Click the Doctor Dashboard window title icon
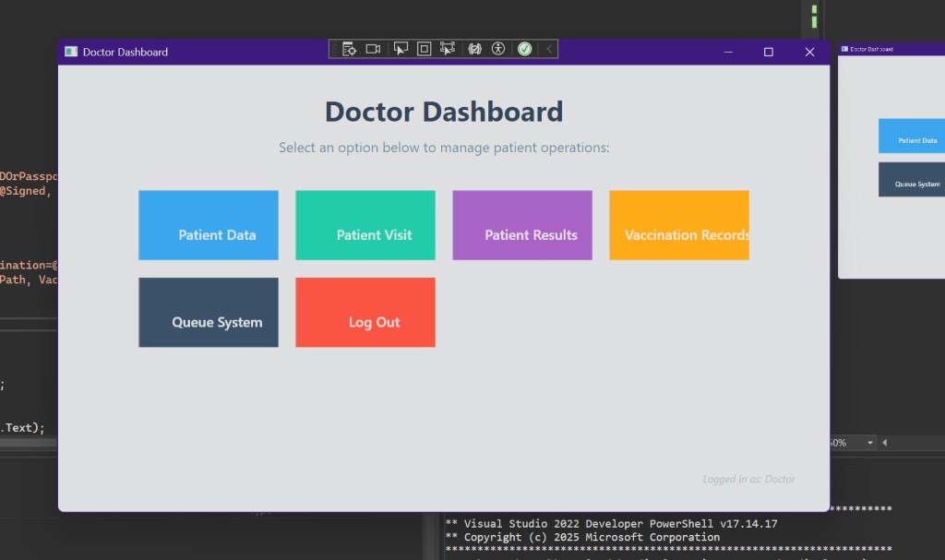The width and height of the screenshot is (945, 560). click(70, 52)
